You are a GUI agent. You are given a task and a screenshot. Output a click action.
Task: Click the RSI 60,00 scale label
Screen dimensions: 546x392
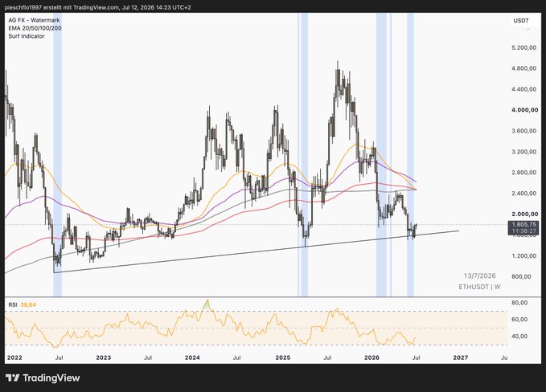(519, 320)
